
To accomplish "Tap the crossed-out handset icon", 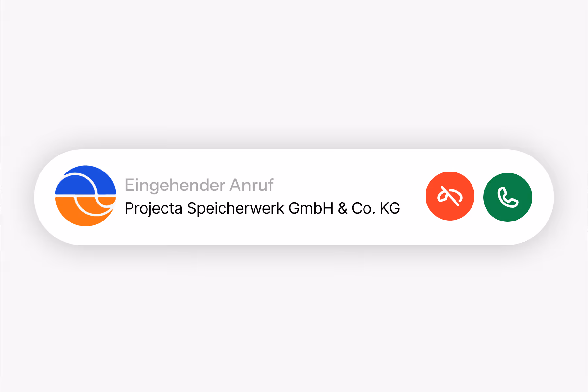I will (x=450, y=196).
